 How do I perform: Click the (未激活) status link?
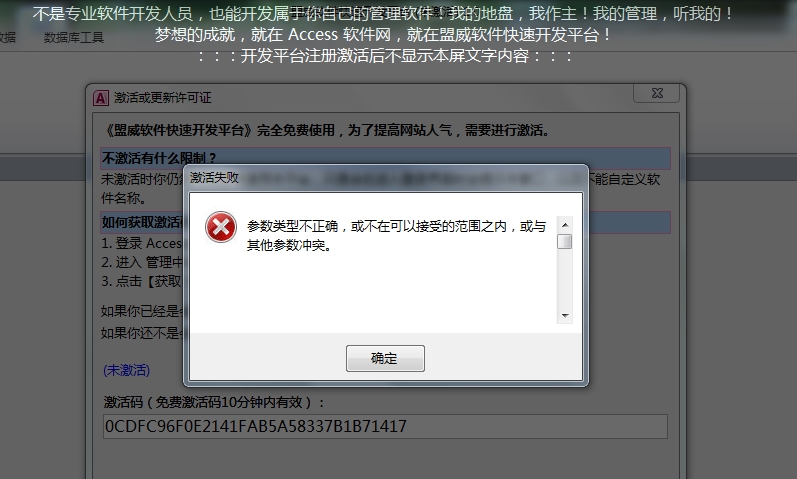pos(127,370)
